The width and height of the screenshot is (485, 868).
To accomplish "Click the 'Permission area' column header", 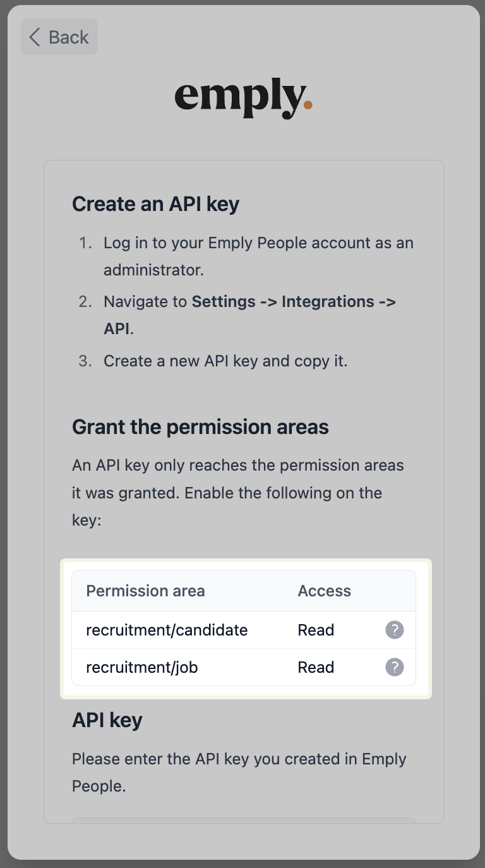I will 145,591.
